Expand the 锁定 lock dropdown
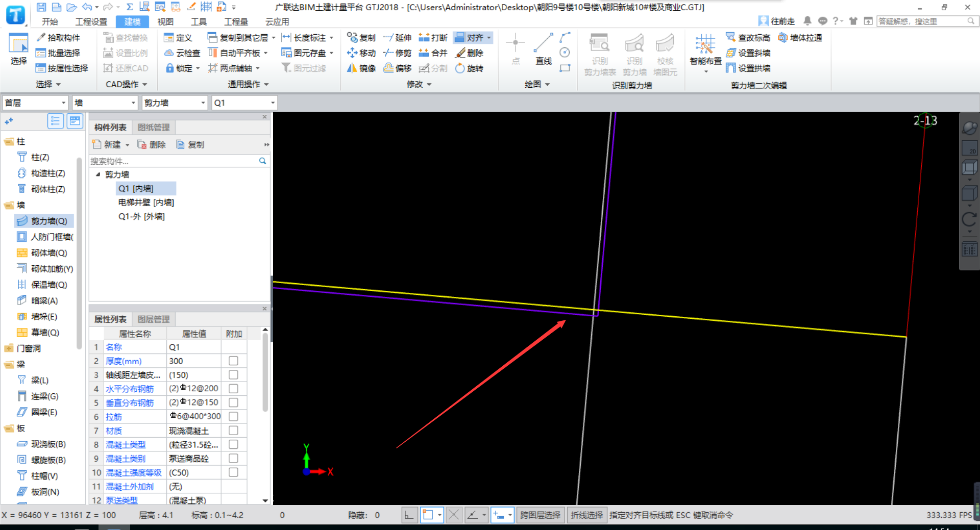This screenshot has width=980, height=530. [198, 68]
